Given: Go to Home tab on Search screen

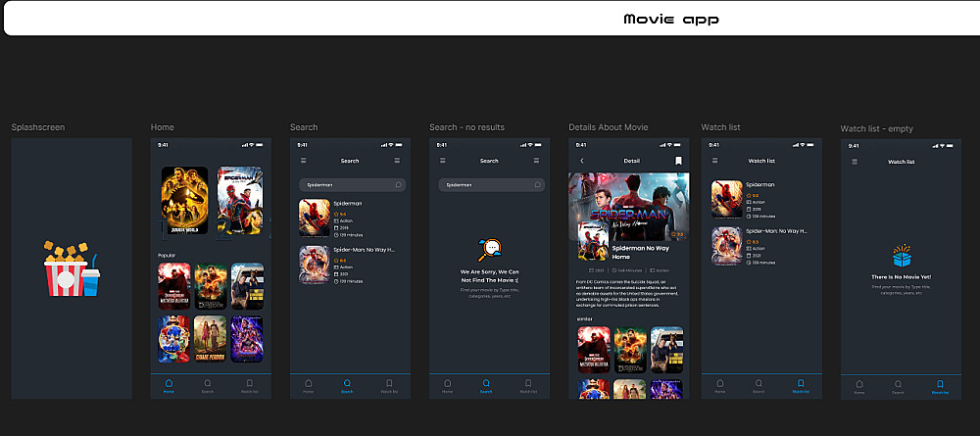Looking at the screenshot, I should 308,386.
